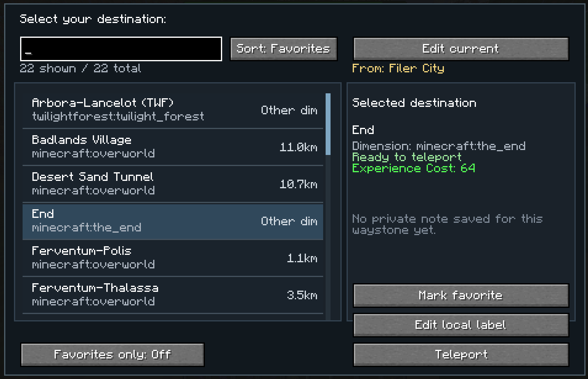588x379 pixels.
Task: Select Arbora-Lancelot (TWF) destination
Action: pyautogui.click(x=173, y=110)
